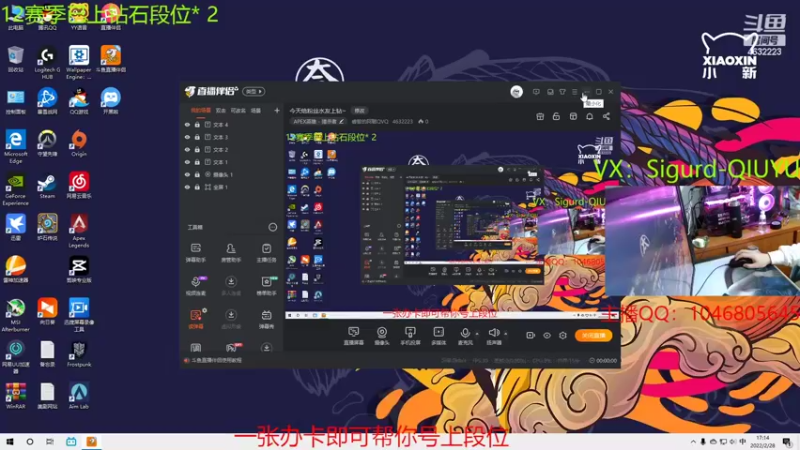
Task: Unlock the 文本 4 layer
Action: click(197, 124)
